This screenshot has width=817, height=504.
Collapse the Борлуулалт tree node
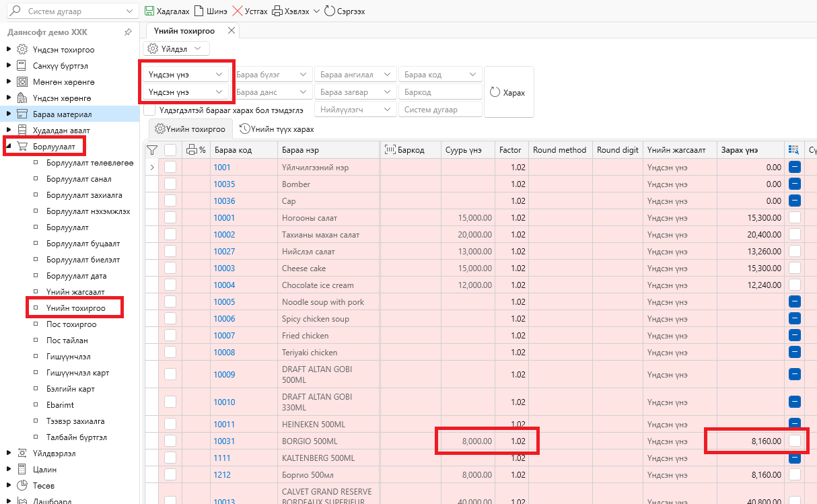pos(9,146)
